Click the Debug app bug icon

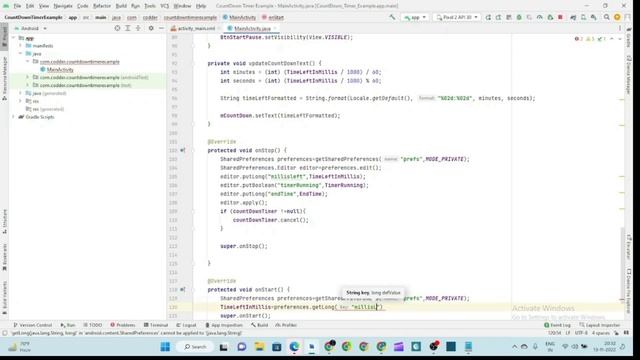coord(519,18)
